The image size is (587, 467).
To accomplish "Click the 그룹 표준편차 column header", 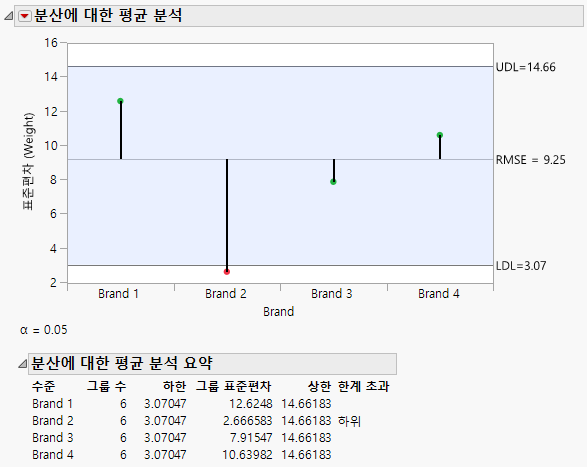I will pyautogui.click(x=234, y=386).
